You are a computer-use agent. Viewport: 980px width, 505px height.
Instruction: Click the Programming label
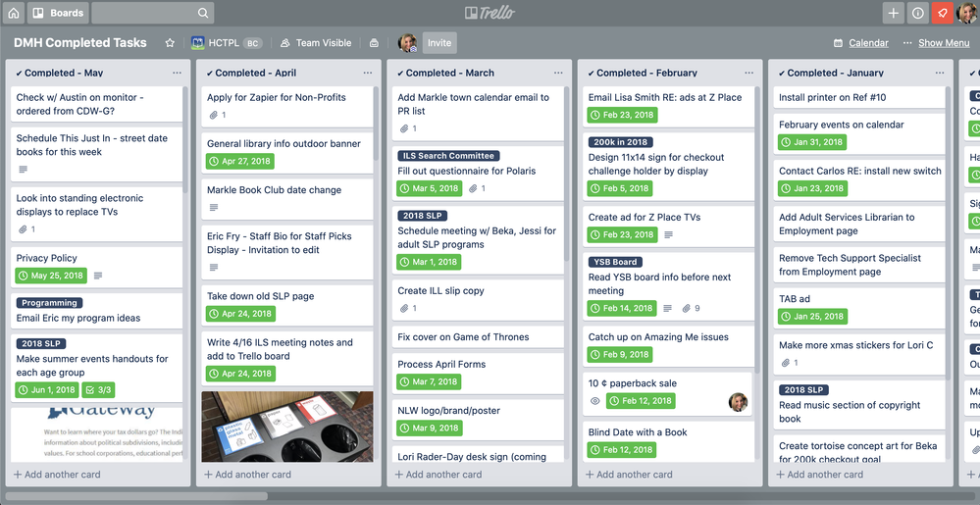[x=49, y=303]
